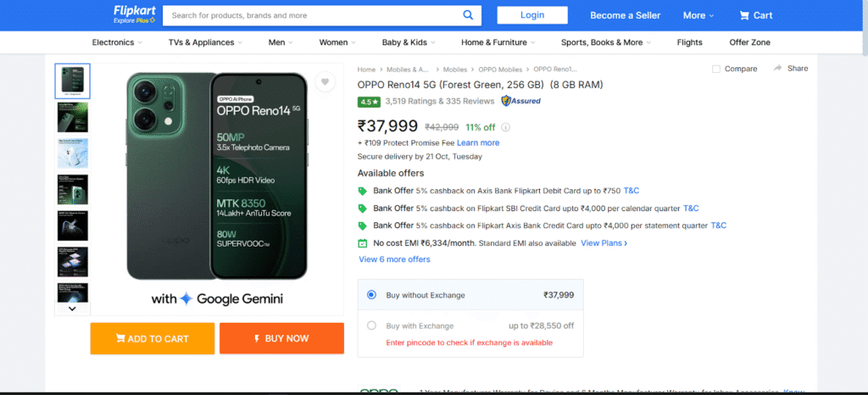Screen dimensions: 868x395
Task: Expand the More dropdown in header
Action: coord(698,15)
